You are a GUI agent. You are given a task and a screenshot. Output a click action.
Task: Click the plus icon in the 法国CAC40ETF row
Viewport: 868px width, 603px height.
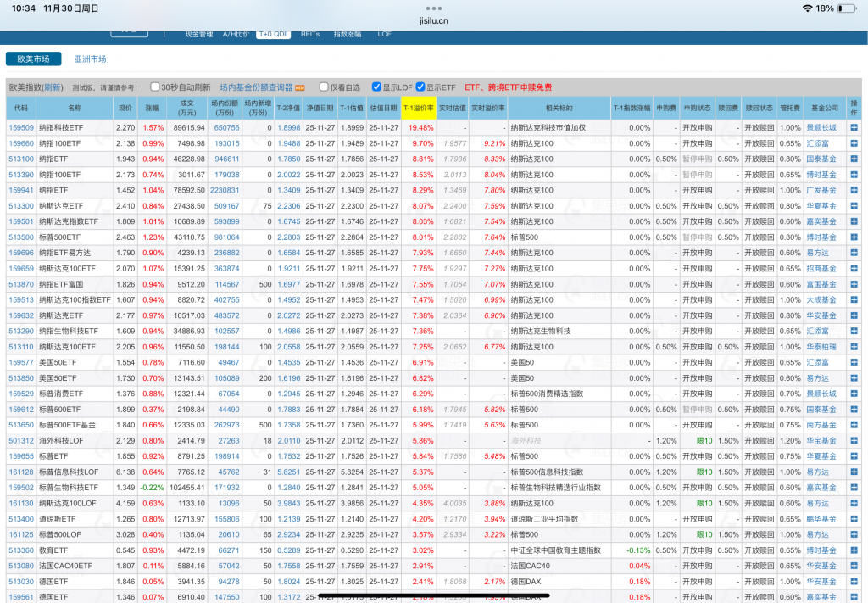(854, 566)
